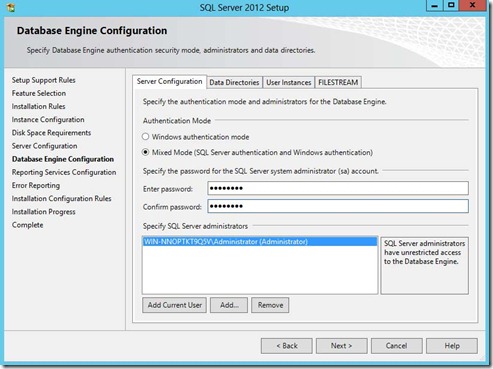Switch to the Server Configuration tab
The height and width of the screenshot is (369, 493).
click(x=169, y=82)
